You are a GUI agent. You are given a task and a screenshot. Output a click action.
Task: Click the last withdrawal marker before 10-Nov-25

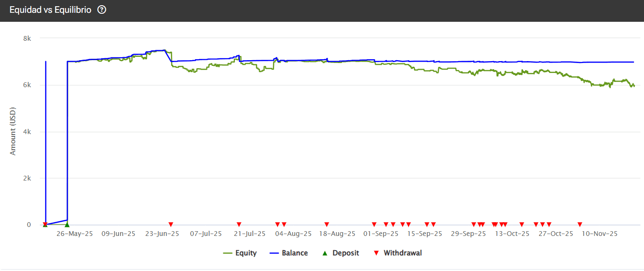point(580,224)
